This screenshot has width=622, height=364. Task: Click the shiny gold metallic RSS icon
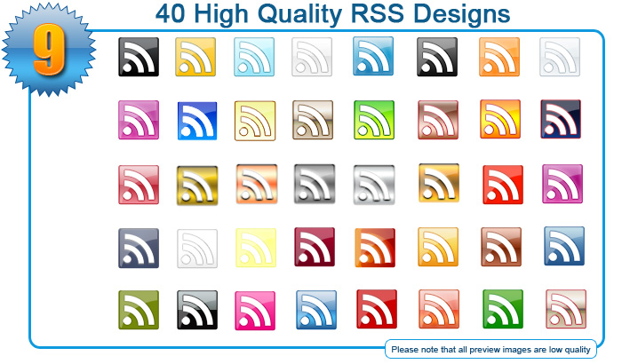click(x=197, y=186)
